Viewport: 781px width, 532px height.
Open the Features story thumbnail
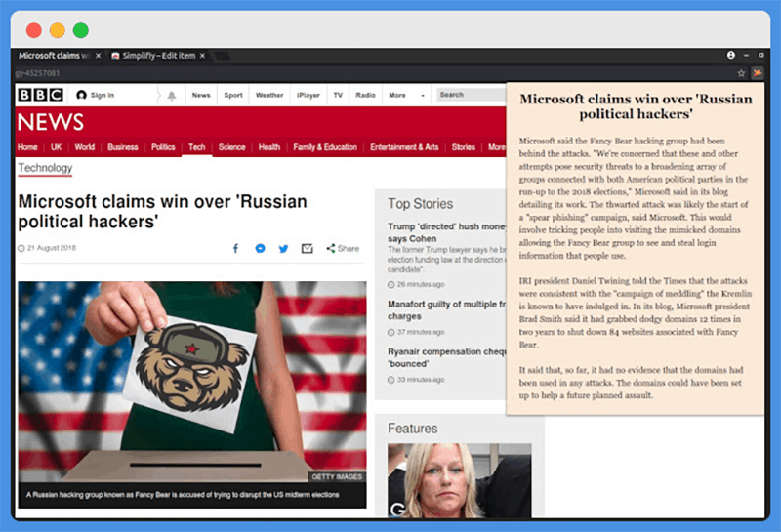pos(459,480)
